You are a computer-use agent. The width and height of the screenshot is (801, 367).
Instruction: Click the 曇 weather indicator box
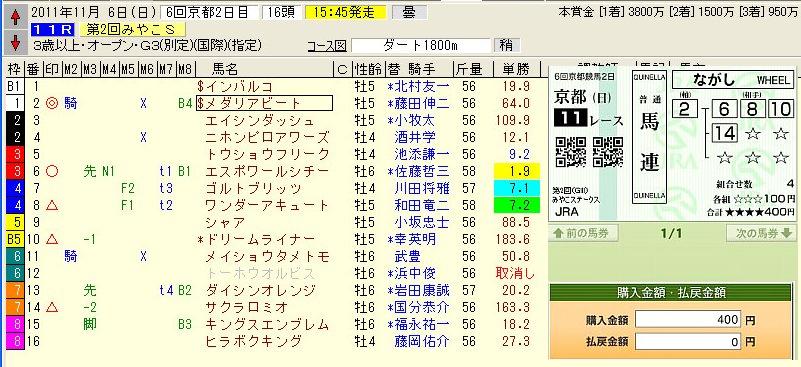click(409, 13)
